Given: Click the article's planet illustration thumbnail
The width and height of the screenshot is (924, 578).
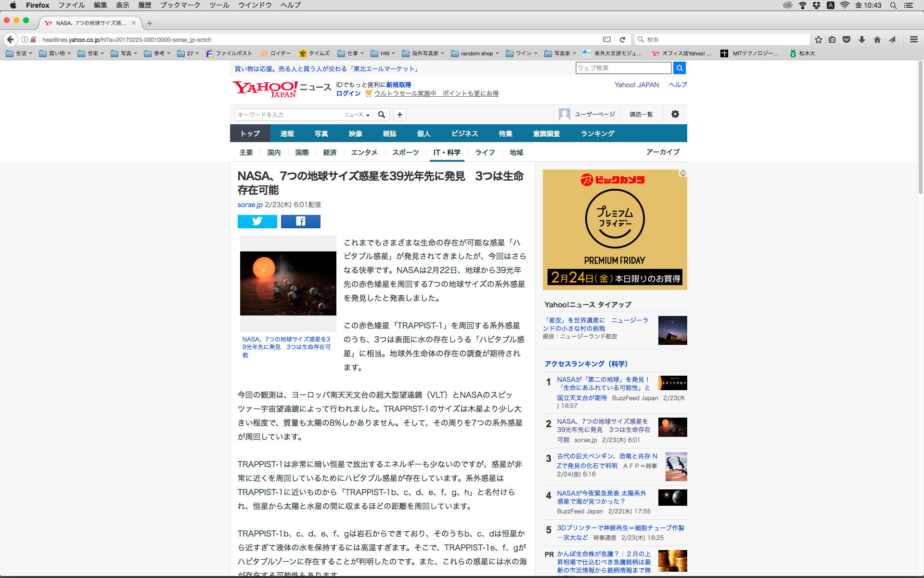Looking at the screenshot, I should [x=288, y=283].
